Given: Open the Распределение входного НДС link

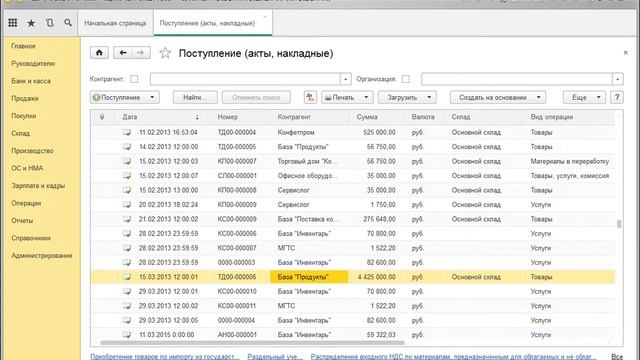Looking at the screenshot, I should (453, 356).
